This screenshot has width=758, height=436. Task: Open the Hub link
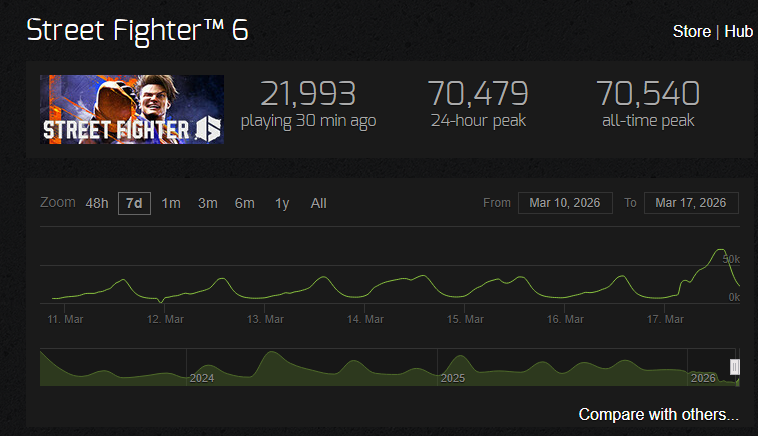tap(738, 31)
